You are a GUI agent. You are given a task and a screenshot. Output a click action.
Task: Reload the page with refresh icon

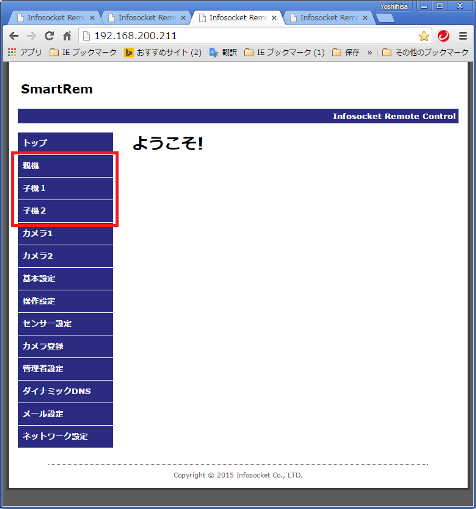(49, 36)
